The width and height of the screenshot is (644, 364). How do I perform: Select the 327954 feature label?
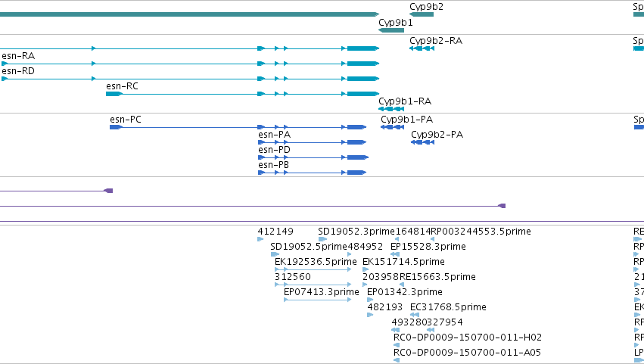pyautogui.click(x=445, y=323)
